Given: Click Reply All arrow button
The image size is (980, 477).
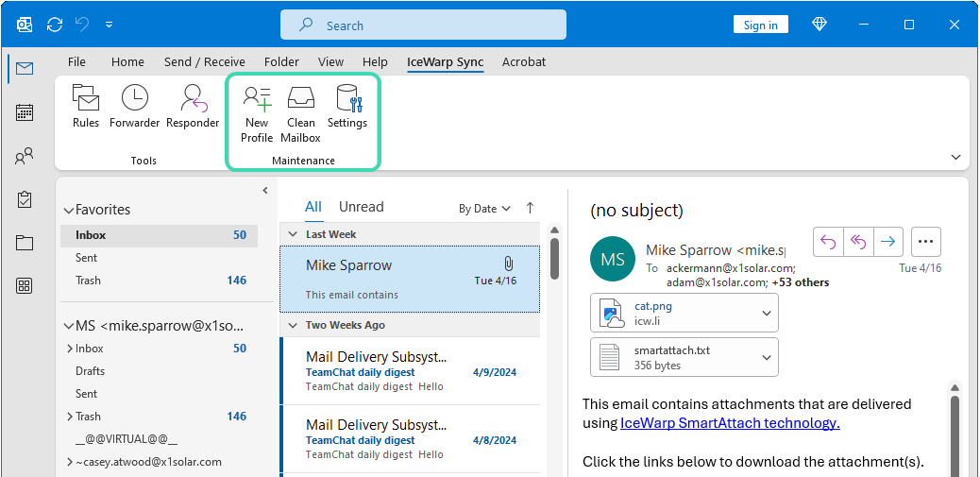Looking at the screenshot, I should pos(857,242).
